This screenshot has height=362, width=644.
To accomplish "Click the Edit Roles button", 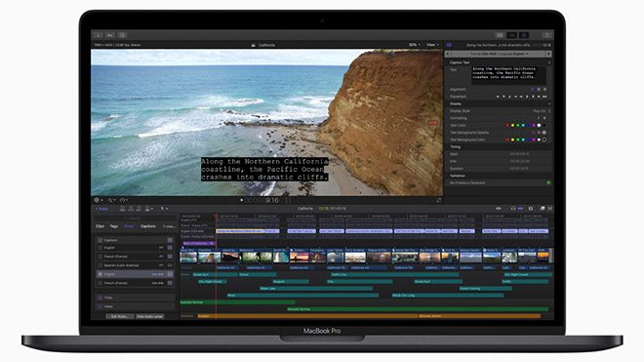I will (120, 316).
